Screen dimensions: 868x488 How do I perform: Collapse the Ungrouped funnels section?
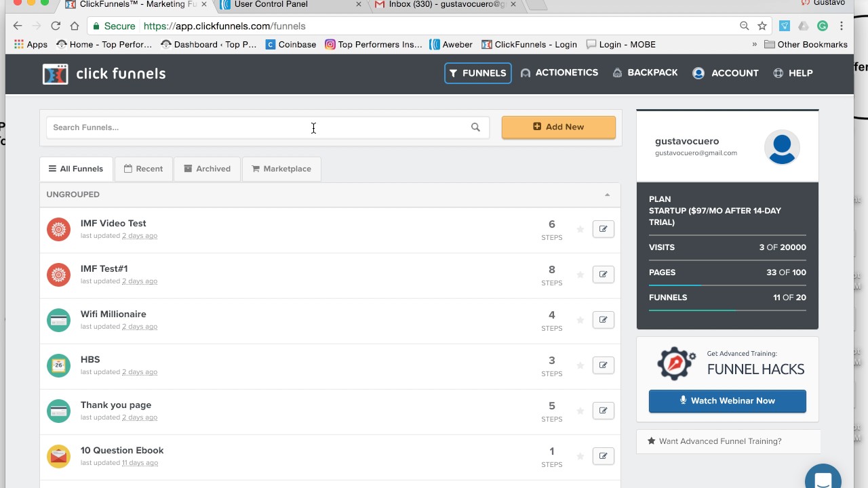pos(607,195)
